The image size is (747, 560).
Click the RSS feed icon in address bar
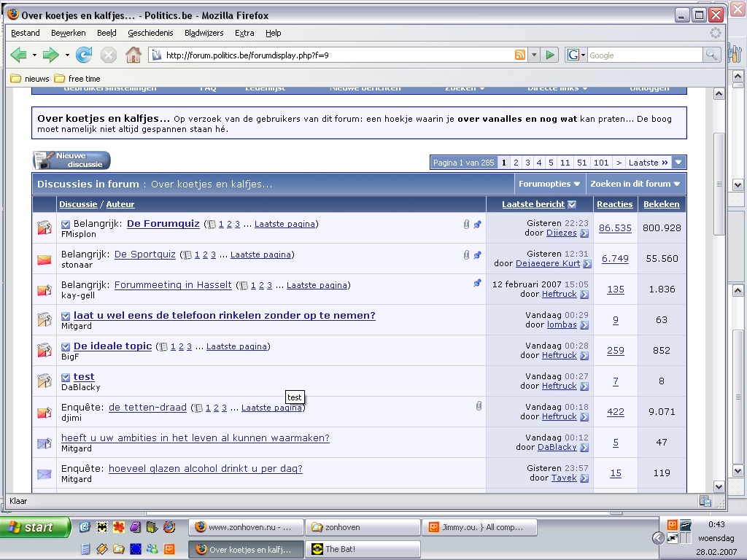[520, 55]
